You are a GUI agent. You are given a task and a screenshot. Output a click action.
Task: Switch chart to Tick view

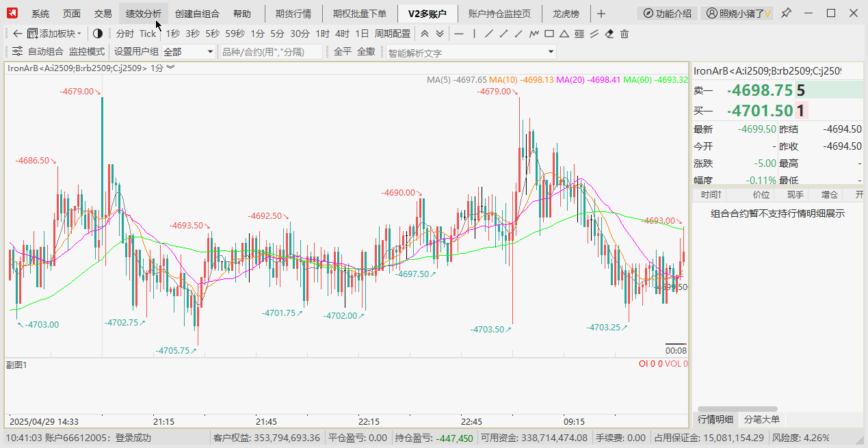148,34
